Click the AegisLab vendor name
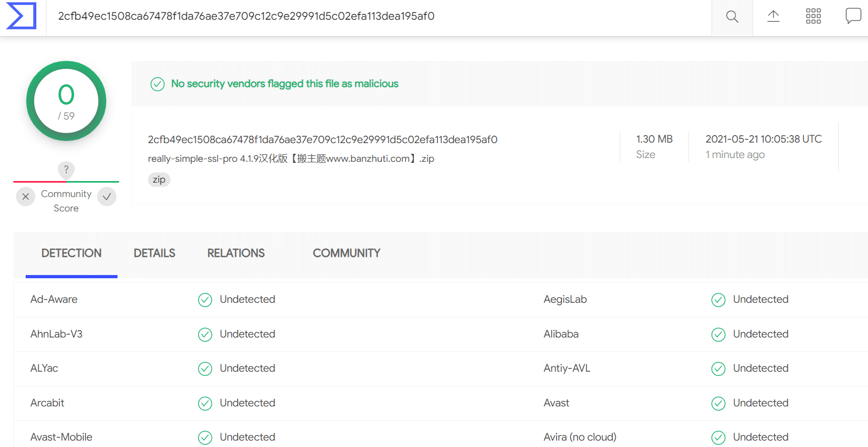Image resolution: width=868 pixels, height=447 pixels. point(565,299)
